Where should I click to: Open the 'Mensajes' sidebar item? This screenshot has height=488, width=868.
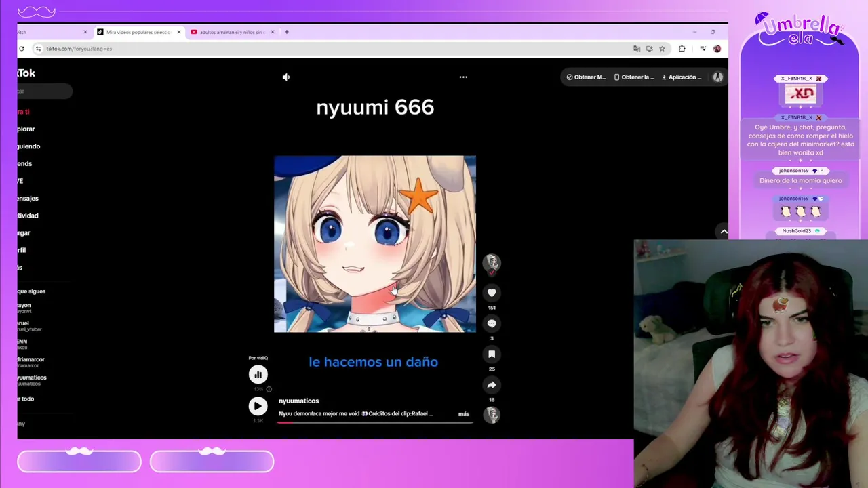tap(28, 199)
